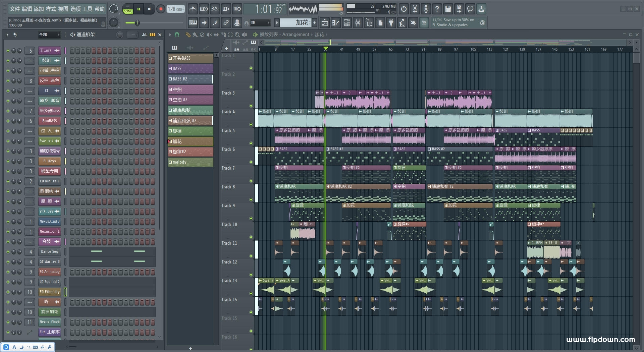The height and width of the screenshot is (352, 644).
Task: Open the 全部 channel filter dropdown
Action: click(49, 35)
